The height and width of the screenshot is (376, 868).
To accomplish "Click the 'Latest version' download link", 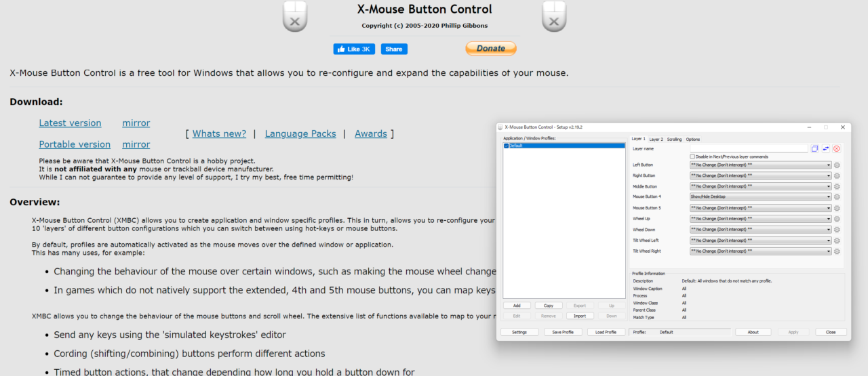I will 70,123.
